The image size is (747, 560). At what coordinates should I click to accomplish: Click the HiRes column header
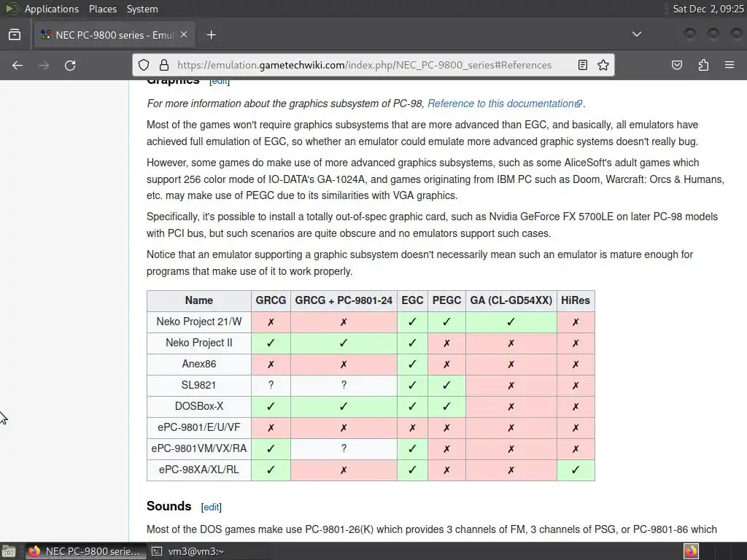click(x=576, y=300)
